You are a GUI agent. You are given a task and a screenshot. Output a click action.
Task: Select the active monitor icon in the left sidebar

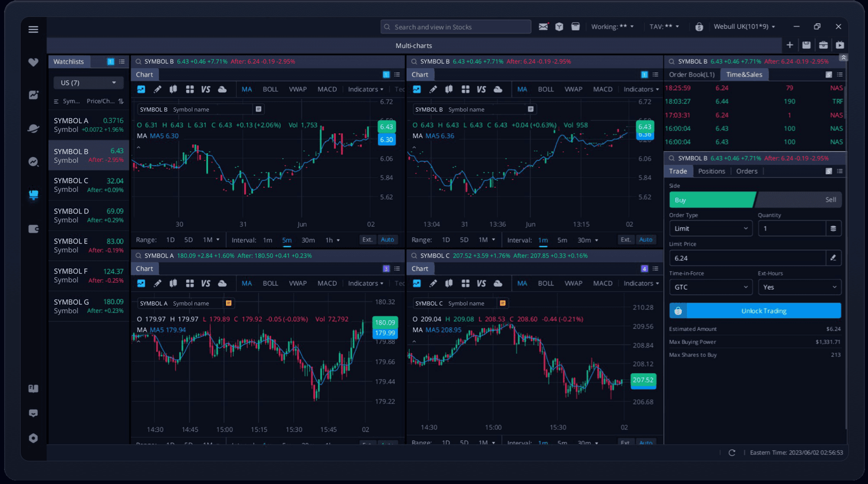click(x=33, y=194)
